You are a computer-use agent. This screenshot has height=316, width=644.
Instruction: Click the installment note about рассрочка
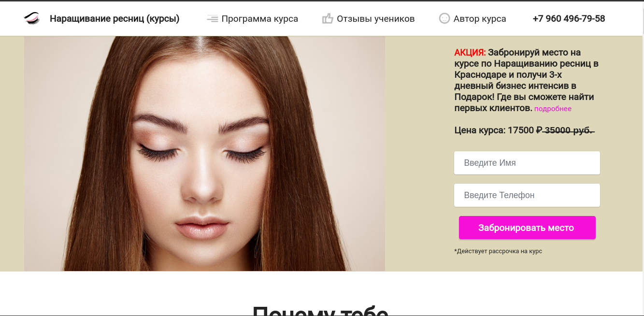[x=498, y=251]
